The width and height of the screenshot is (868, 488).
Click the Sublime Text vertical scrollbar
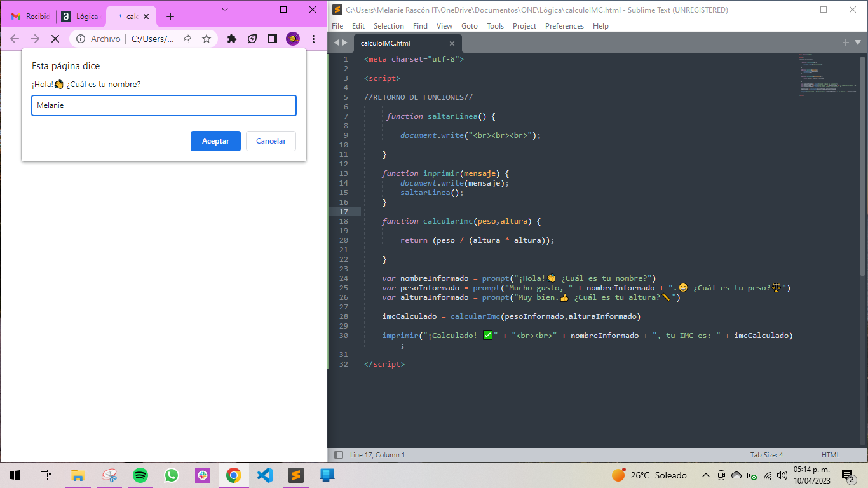[862, 165]
